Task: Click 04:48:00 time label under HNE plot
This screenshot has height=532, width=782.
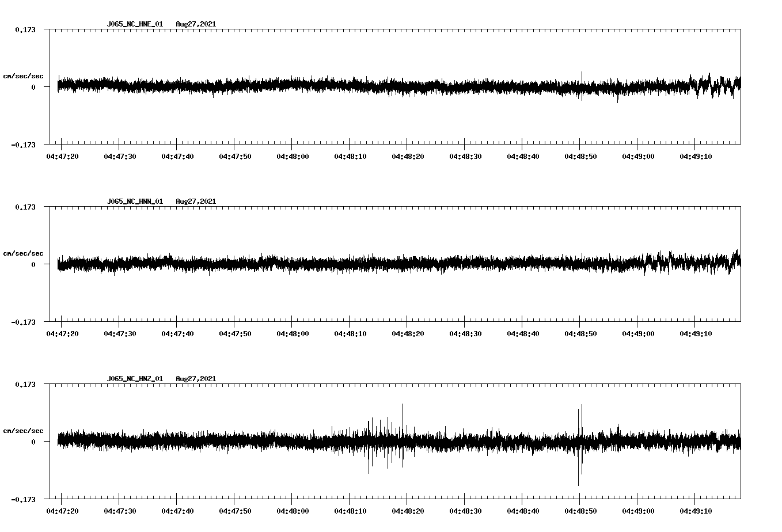Action: [293, 156]
